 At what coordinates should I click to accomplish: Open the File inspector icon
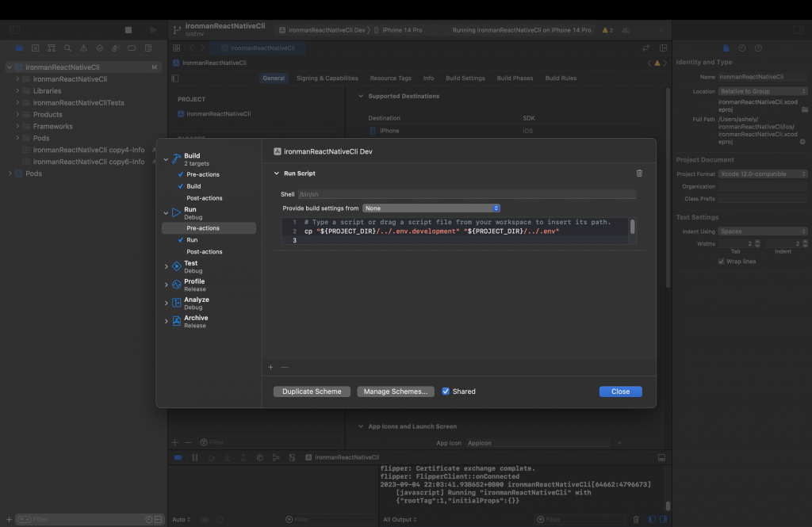tap(726, 48)
